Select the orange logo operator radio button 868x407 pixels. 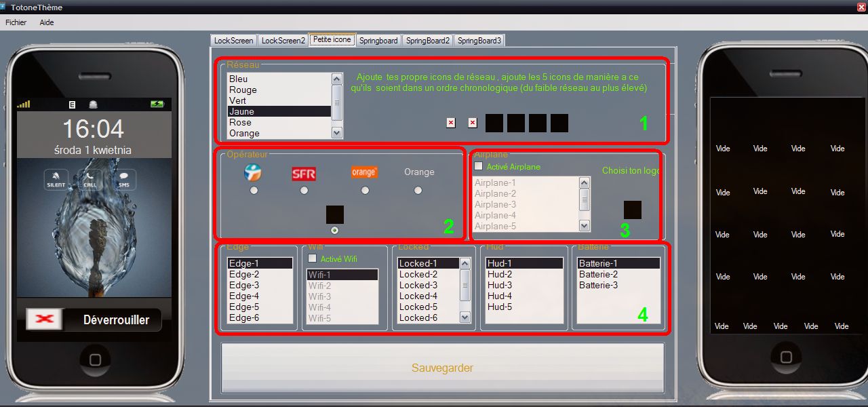click(365, 191)
